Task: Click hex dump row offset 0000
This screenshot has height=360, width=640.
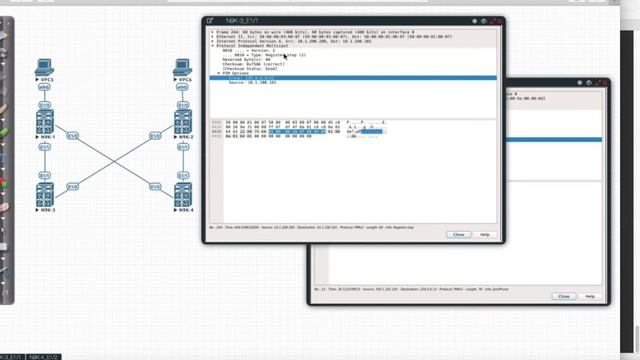Action: pyautogui.click(x=216, y=122)
